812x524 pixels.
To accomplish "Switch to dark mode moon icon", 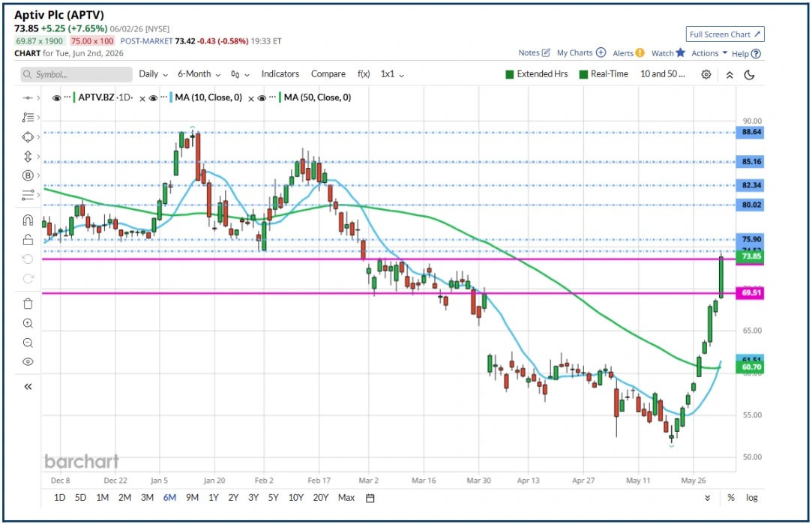I will [749, 74].
